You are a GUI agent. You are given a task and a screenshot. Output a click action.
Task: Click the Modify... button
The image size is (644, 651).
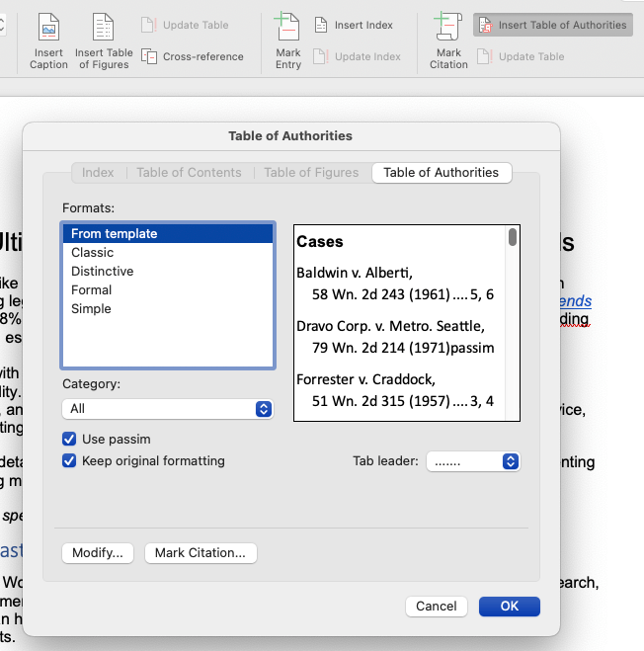coord(98,553)
